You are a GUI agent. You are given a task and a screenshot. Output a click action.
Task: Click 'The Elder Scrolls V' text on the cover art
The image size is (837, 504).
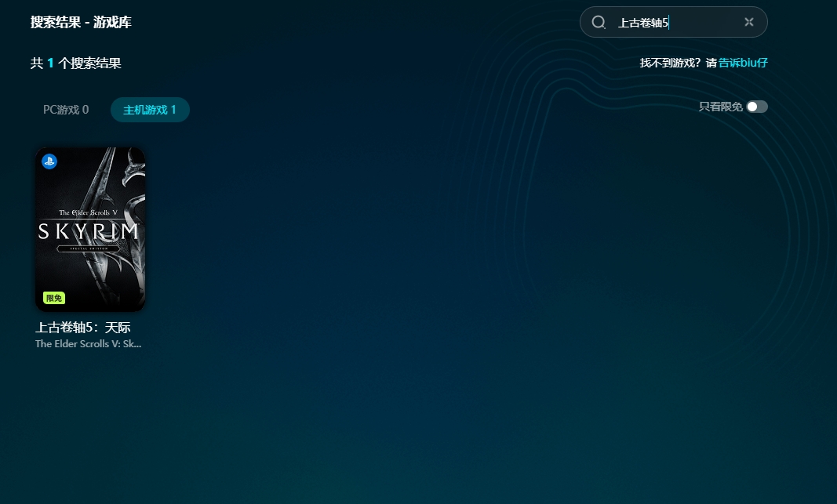click(x=89, y=213)
